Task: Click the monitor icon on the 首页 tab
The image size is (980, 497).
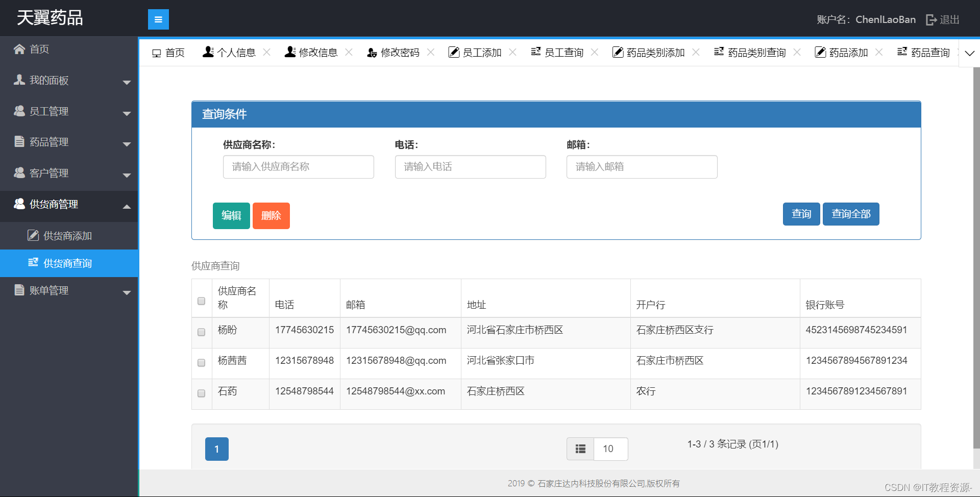Action: [x=157, y=53]
